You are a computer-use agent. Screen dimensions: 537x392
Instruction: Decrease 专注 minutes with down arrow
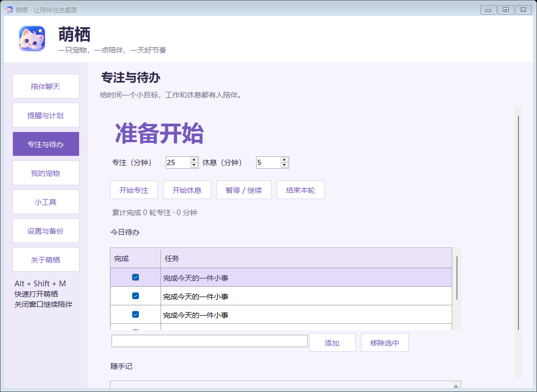coord(194,165)
